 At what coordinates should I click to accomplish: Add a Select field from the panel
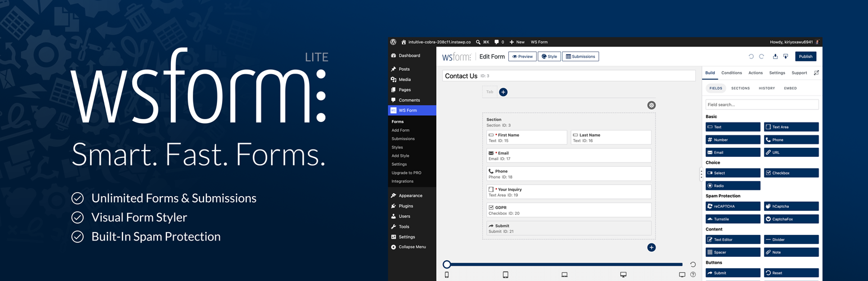tap(733, 173)
